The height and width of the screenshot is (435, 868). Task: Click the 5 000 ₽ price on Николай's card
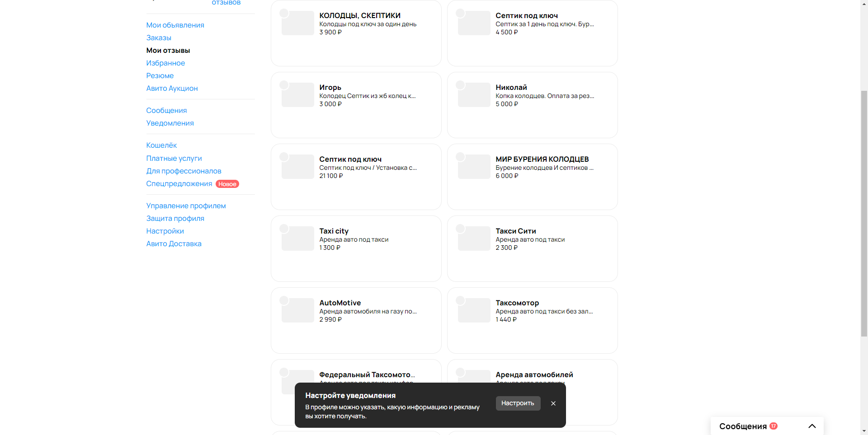pos(507,104)
